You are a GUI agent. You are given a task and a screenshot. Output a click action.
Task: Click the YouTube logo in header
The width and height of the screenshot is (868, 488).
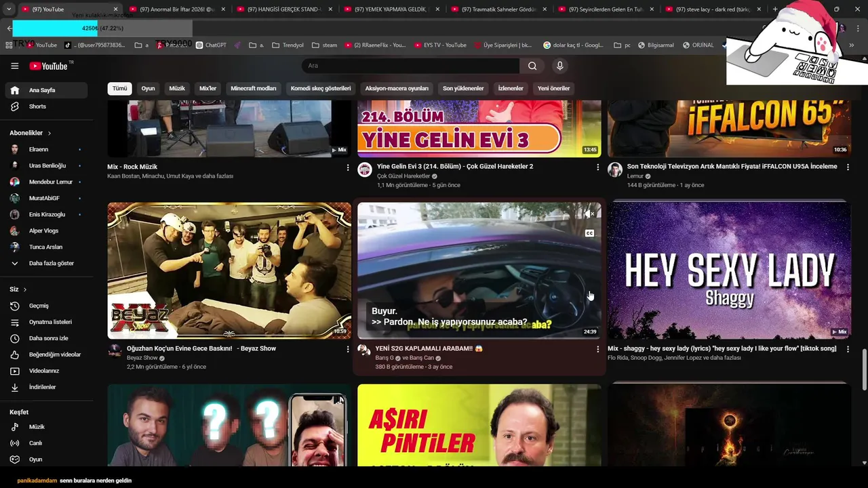[x=49, y=66]
